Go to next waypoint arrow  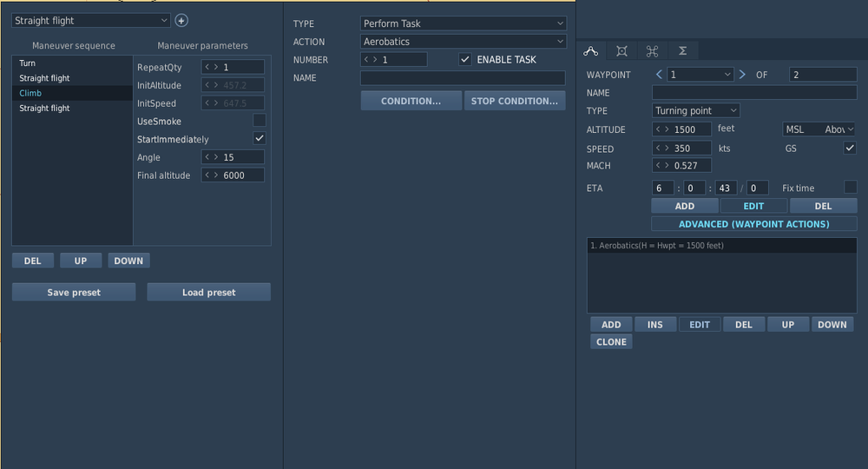point(742,74)
